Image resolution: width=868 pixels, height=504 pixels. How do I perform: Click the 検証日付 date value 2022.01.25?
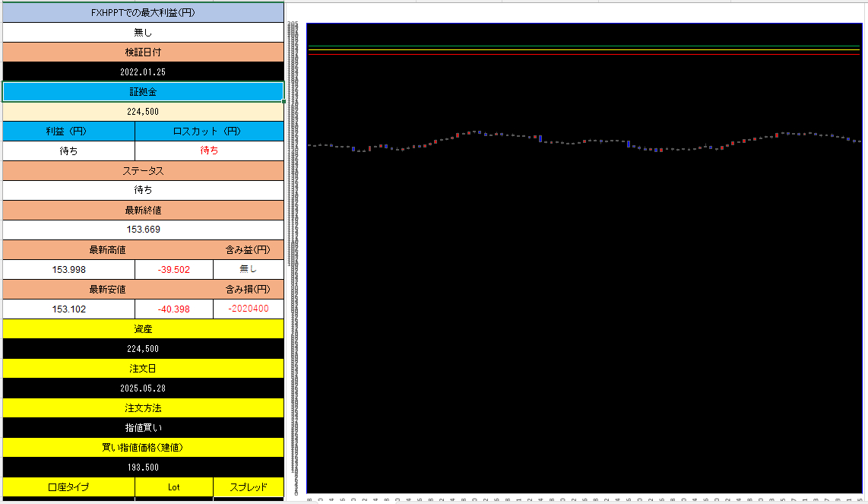tap(143, 72)
